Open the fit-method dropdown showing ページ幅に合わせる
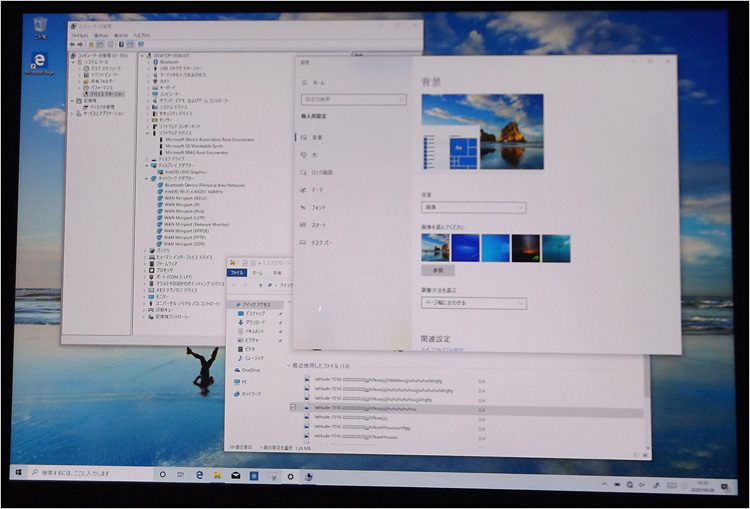This screenshot has height=509, width=750. coord(473,302)
